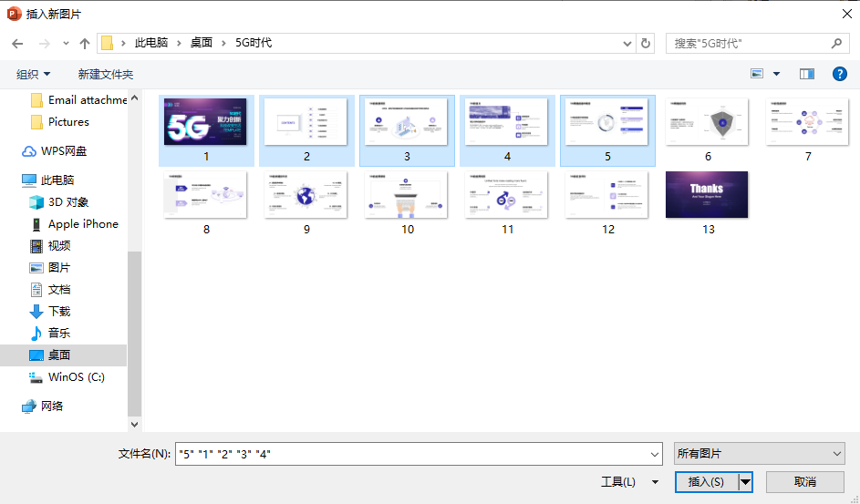Select image thumbnail 1 with 5G cover
Image resolution: width=860 pixels, height=504 pixels.
click(206, 130)
